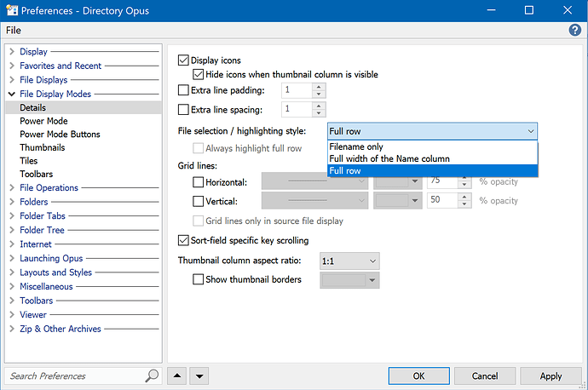Click the OK button

(x=419, y=376)
